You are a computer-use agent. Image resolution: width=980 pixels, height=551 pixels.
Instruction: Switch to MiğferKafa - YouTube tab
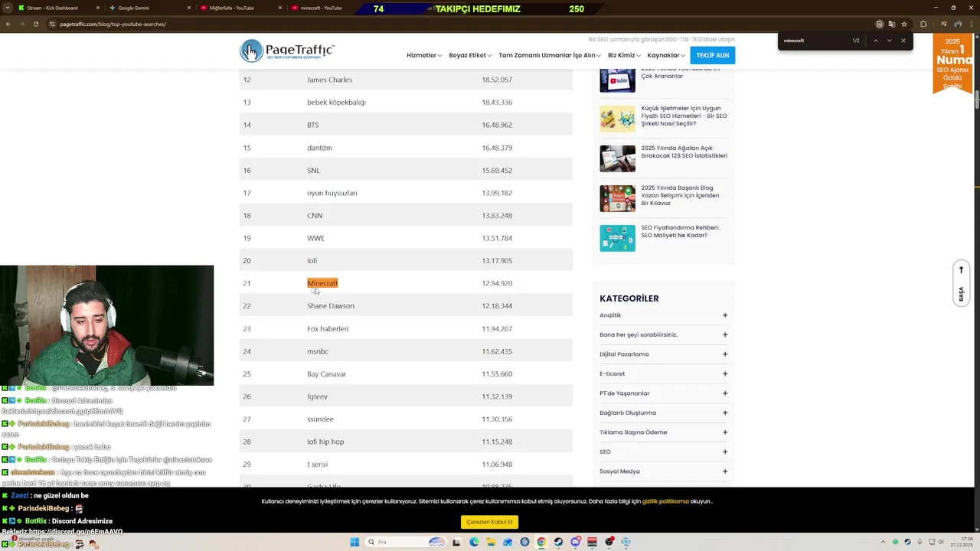240,8
